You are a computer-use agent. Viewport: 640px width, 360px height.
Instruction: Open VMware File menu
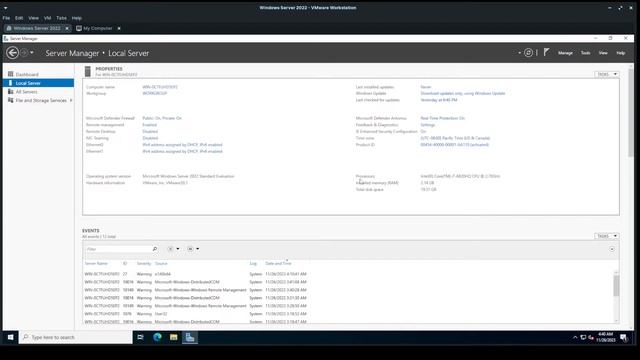pos(6,18)
